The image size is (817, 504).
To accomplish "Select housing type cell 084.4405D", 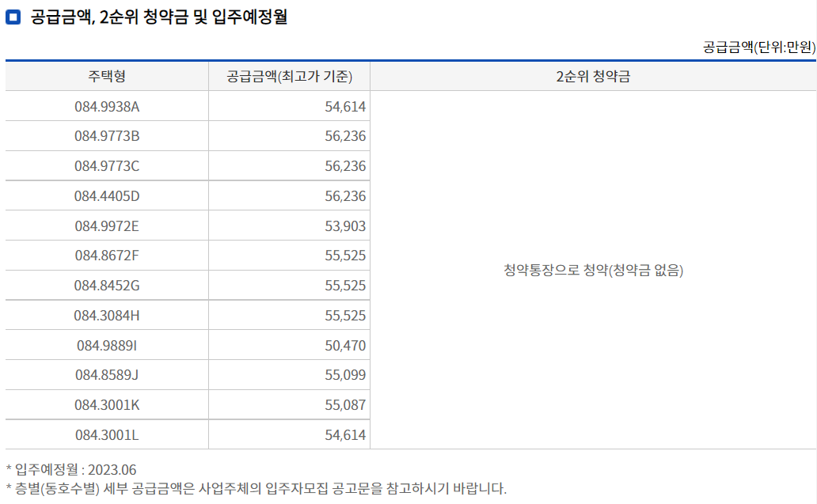I will (107, 196).
